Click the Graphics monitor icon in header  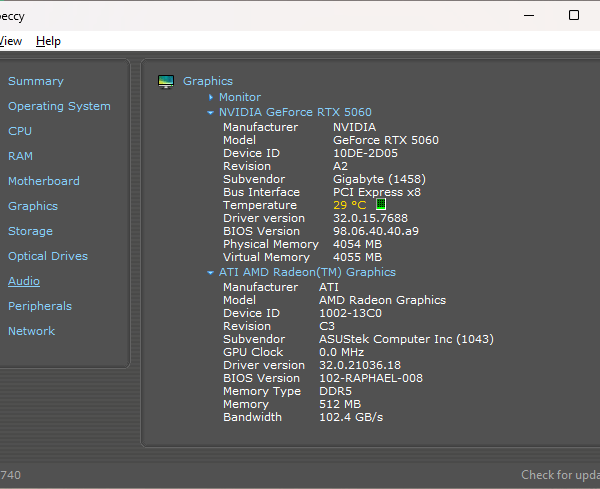[166, 81]
